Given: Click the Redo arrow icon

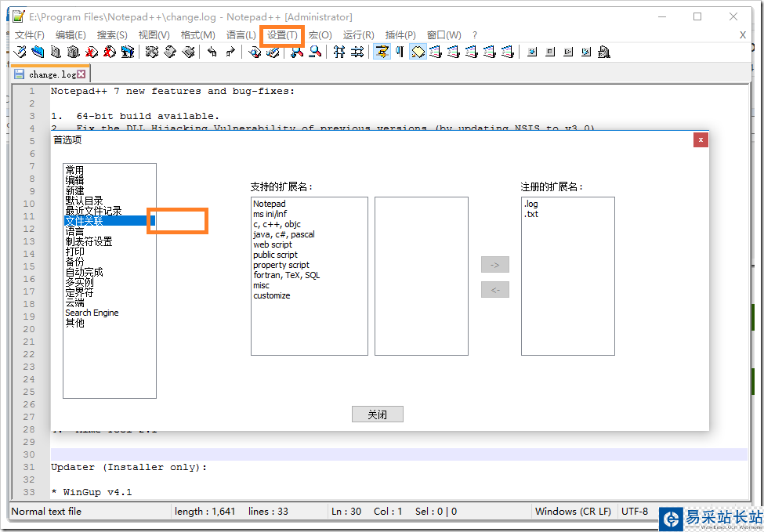Looking at the screenshot, I should coord(230,52).
